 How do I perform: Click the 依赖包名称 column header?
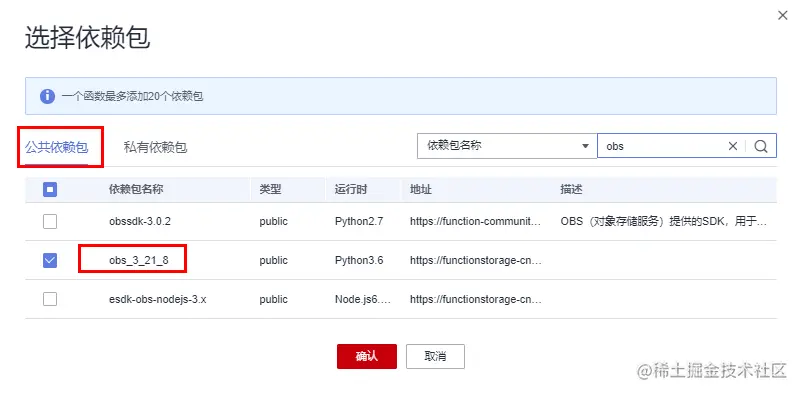point(136,190)
